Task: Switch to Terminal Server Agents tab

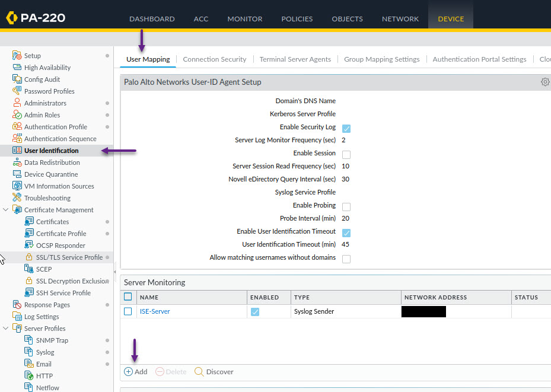Action: pos(295,59)
